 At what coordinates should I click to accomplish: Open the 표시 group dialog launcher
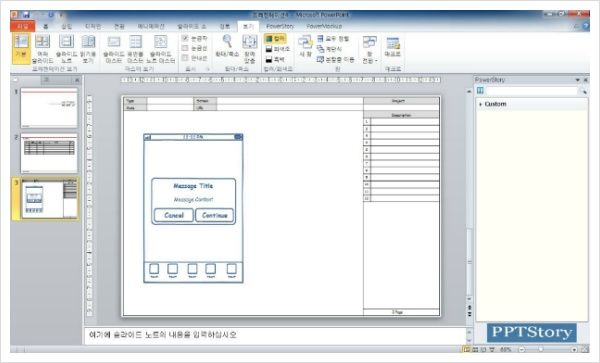pyautogui.click(x=208, y=69)
